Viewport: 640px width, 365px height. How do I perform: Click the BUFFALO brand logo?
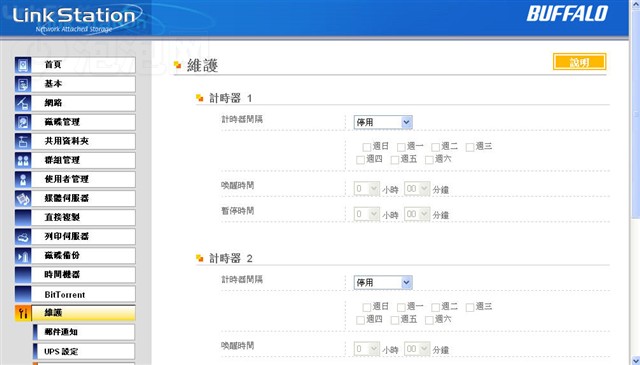pos(567,13)
